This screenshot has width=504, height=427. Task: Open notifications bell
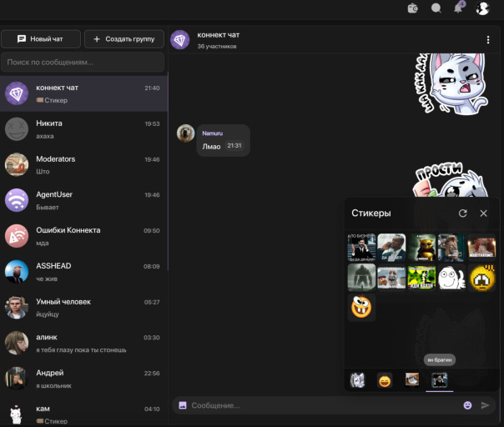coord(458,8)
